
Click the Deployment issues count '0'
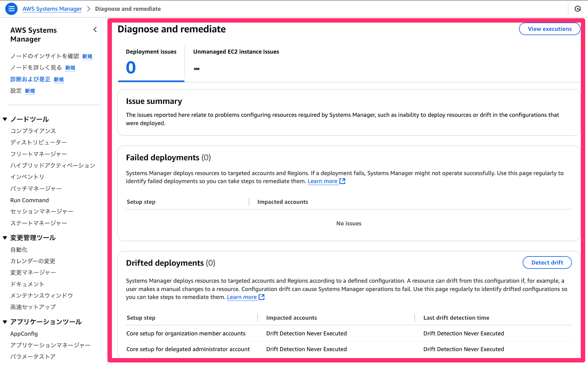pos(131,67)
